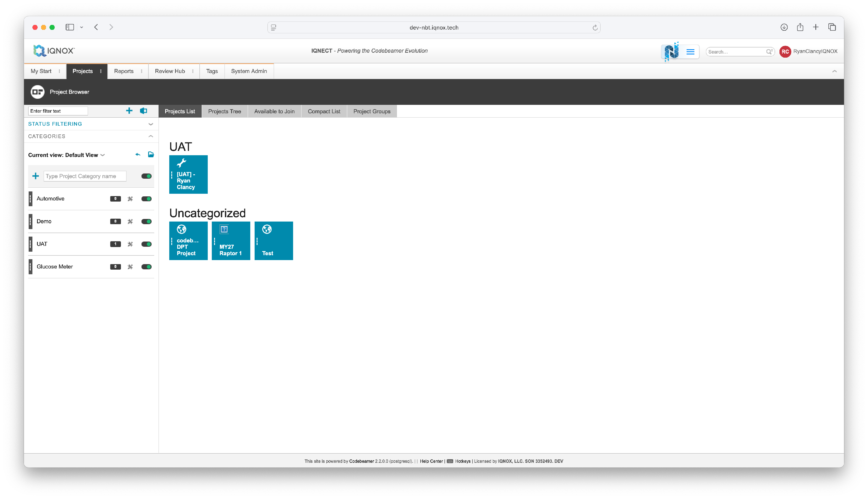Click the Safari download indicator icon

(784, 27)
